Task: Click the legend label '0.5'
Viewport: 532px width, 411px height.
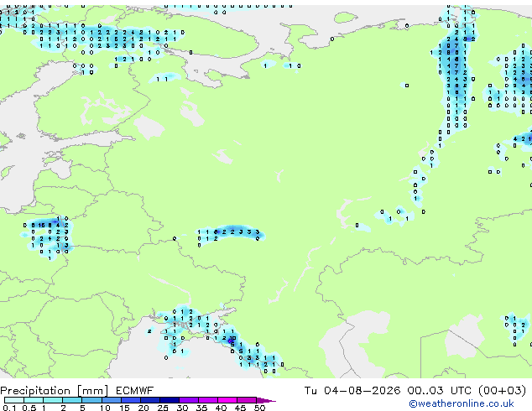Action: coord(29,408)
